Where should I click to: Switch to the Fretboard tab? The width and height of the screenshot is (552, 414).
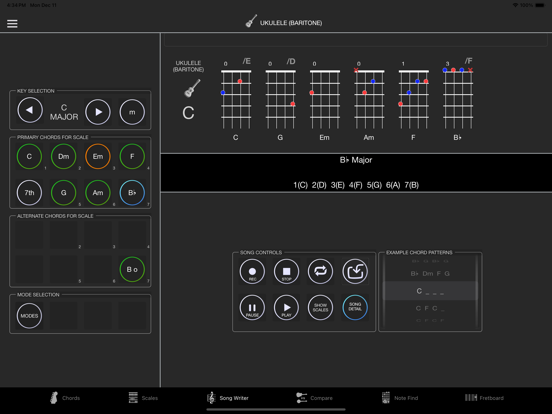[x=484, y=398]
